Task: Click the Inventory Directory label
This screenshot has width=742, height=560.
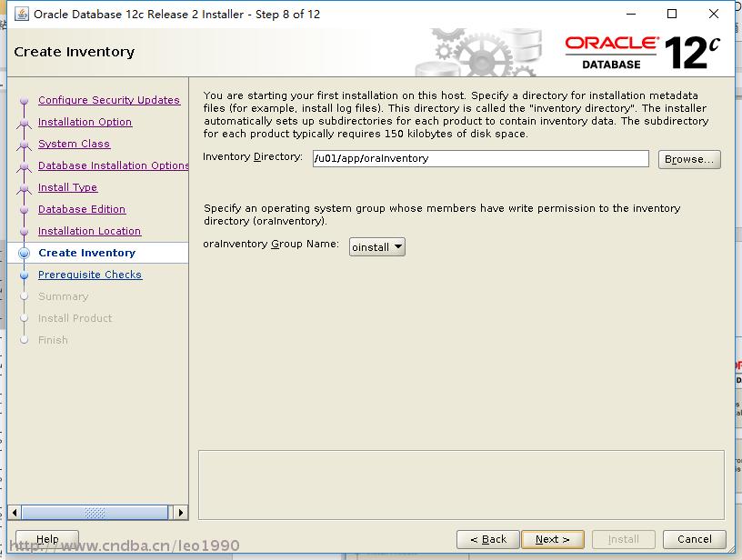Action: (253, 157)
